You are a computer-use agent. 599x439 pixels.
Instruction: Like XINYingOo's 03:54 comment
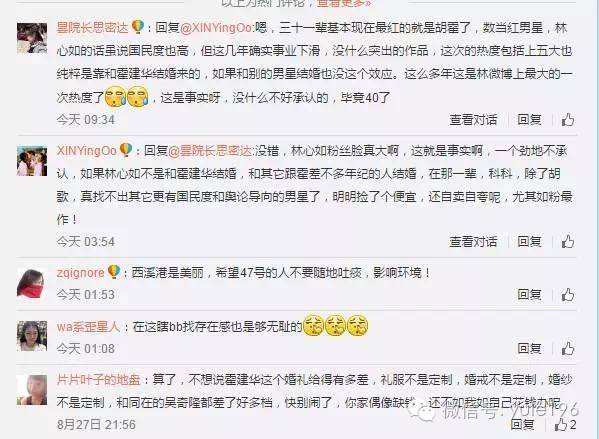[x=568, y=241]
